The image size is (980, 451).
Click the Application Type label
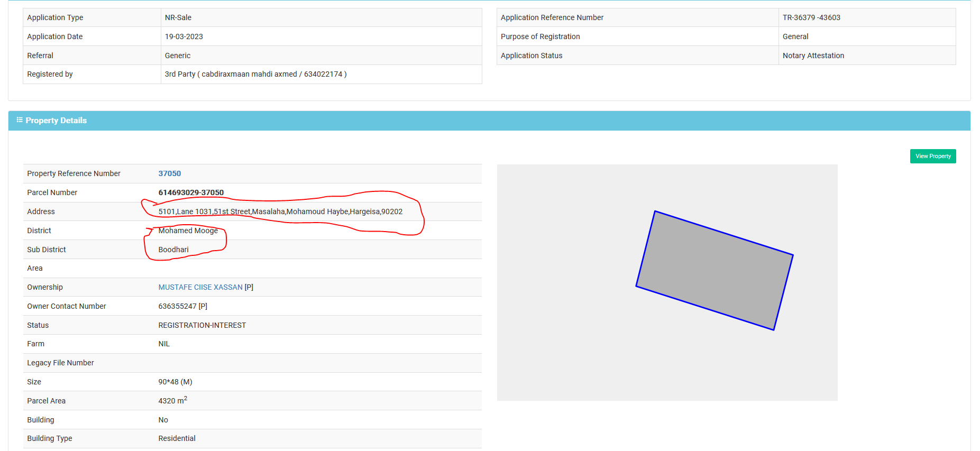[x=55, y=17]
